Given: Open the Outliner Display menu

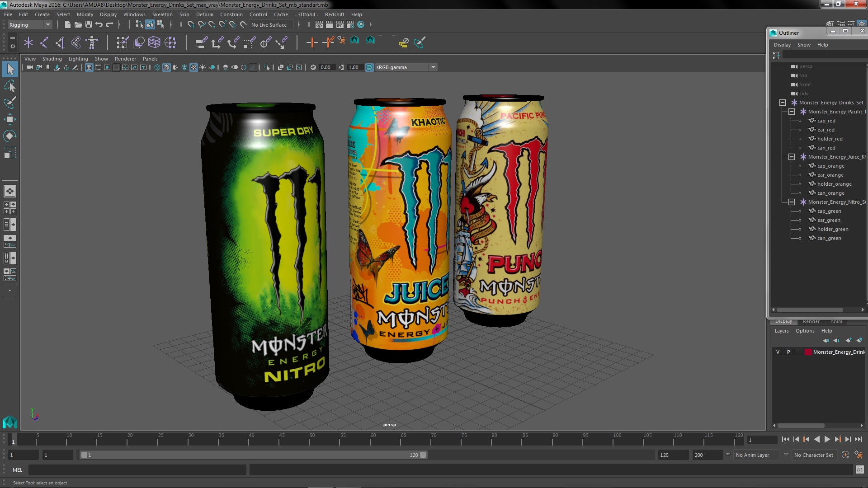Looking at the screenshot, I should point(782,45).
